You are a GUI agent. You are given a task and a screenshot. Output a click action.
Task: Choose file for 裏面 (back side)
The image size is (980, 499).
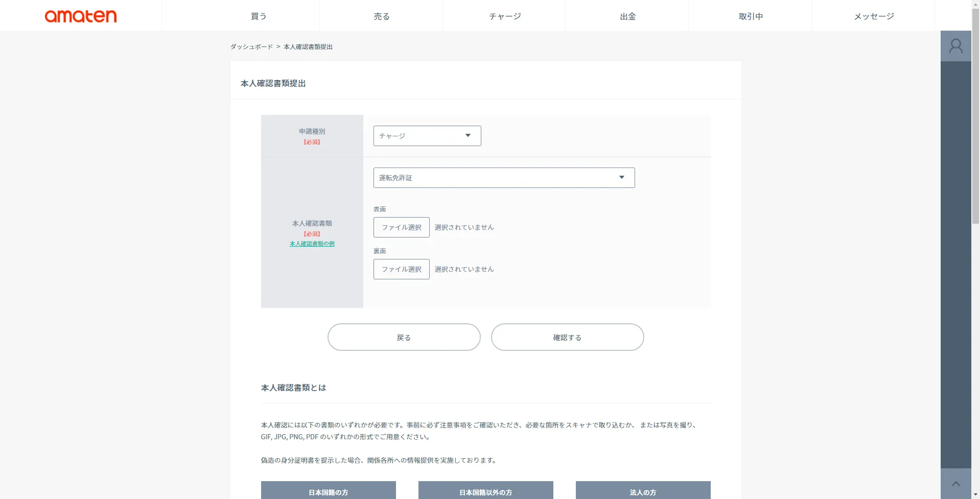tap(402, 269)
